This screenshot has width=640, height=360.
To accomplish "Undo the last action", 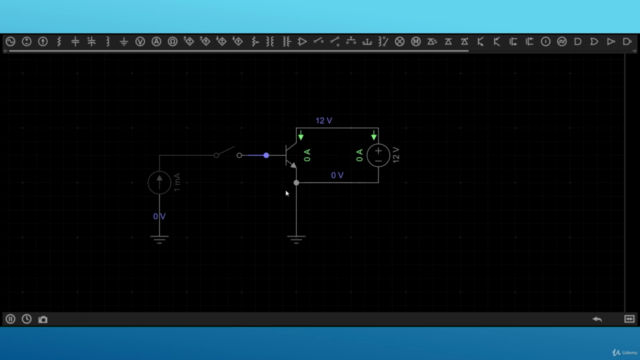I will [x=597, y=319].
